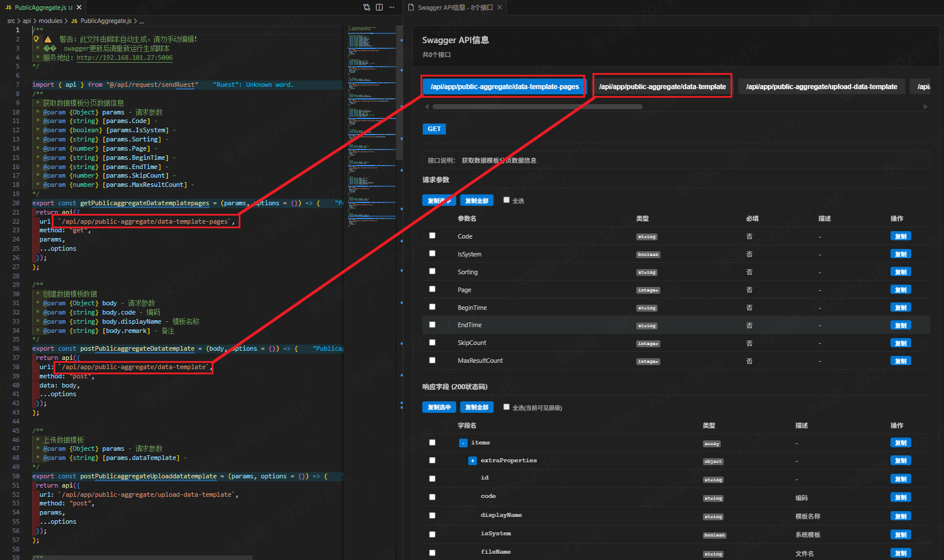944x560 pixels.
Task: Toggle 全选(当前可见层级) checkbox in response fields
Action: point(506,407)
